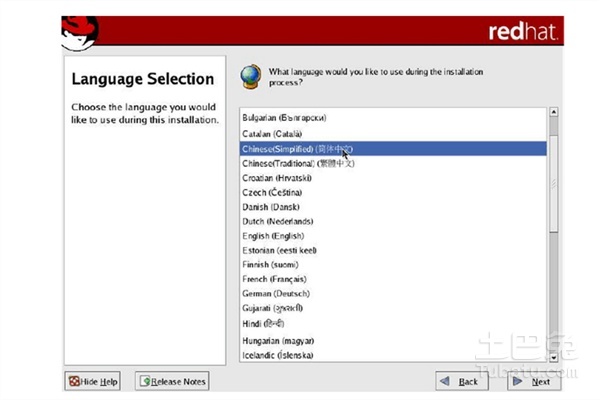This screenshot has width=600, height=400.
Task: Click the Red Hat shadowman logo
Action: tap(79, 34)
